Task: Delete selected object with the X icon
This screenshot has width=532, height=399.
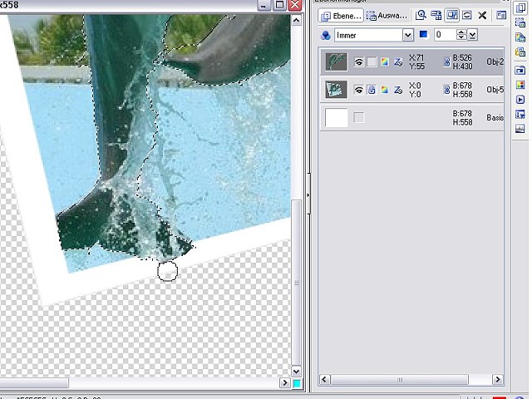Action: pyautogui.click(x=482, y=15)
